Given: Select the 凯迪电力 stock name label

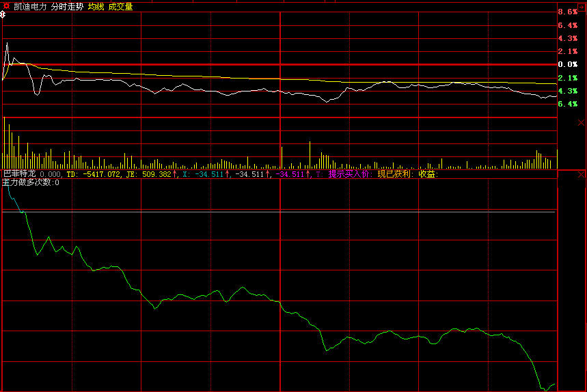Looking at the screenshot, I should pos(30,7).
